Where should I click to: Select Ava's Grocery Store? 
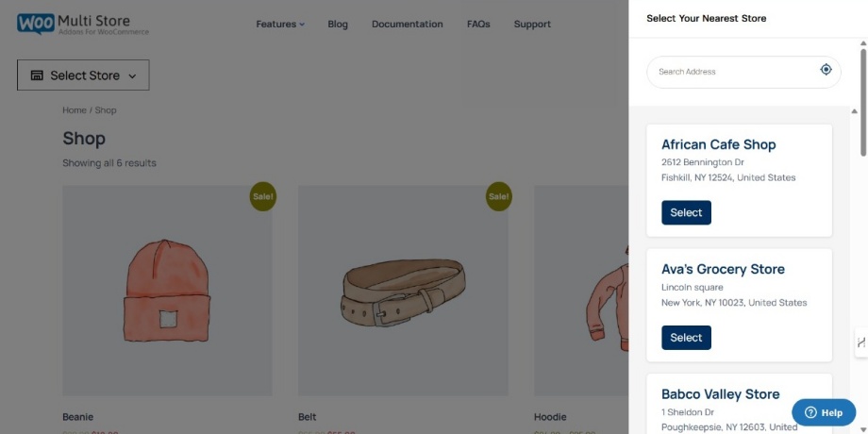(686, 338)
